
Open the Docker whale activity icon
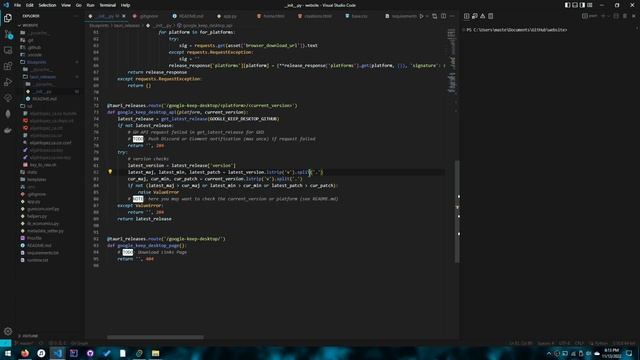coord(8,130)
